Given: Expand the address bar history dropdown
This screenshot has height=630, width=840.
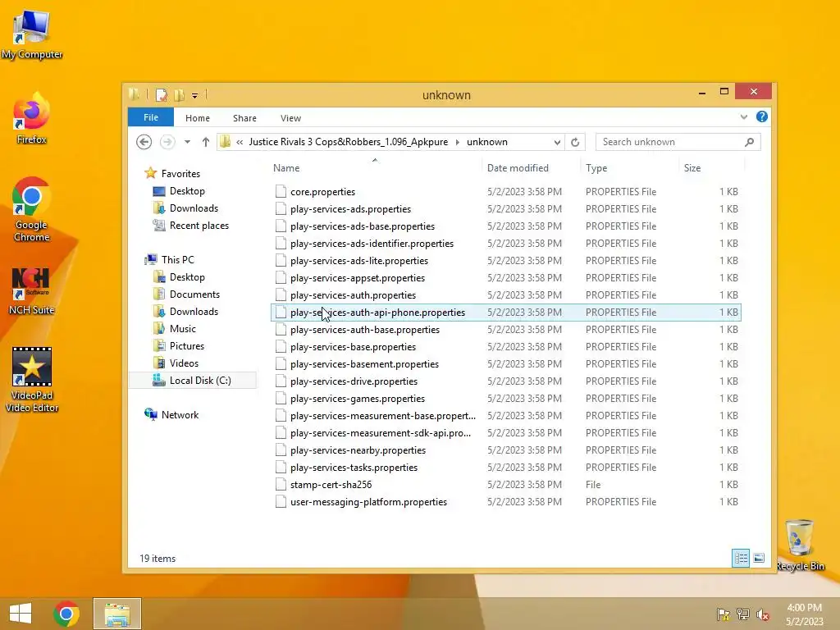Looking at the screenshot, I should coord(557,142).
